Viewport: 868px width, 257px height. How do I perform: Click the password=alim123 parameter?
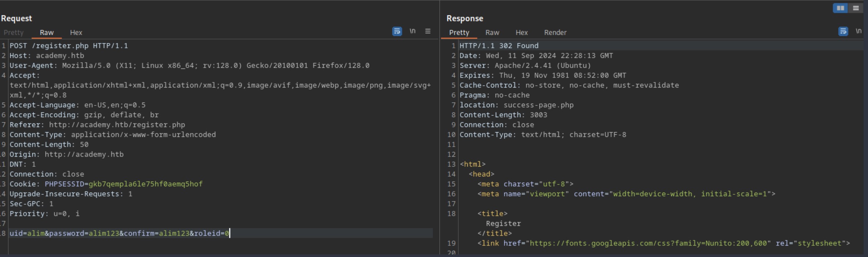(x=84, y=234)
